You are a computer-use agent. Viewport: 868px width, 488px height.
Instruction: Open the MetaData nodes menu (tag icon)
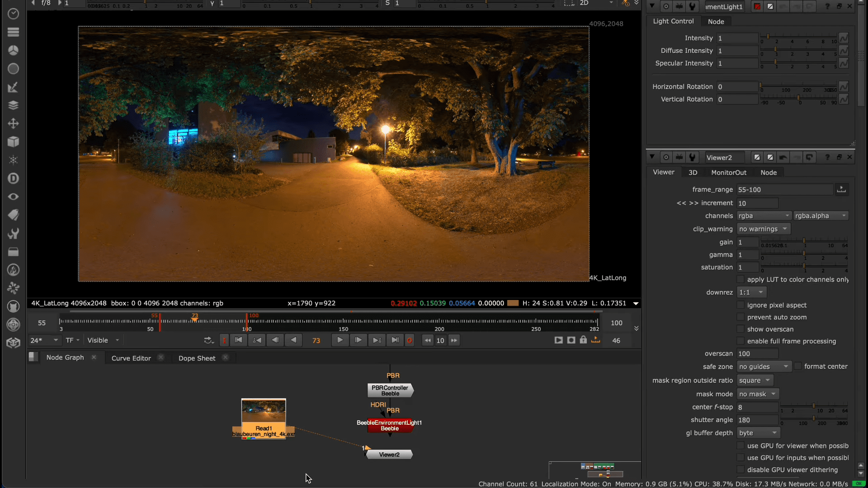click(x=13, y=215)
